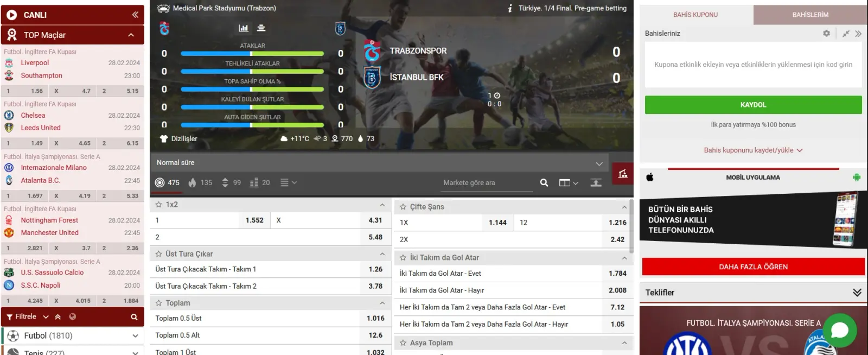Click the double up-arrow icon beside Filtrele
This screenshot has height=355, width=868.
click(x=58, y=317)
